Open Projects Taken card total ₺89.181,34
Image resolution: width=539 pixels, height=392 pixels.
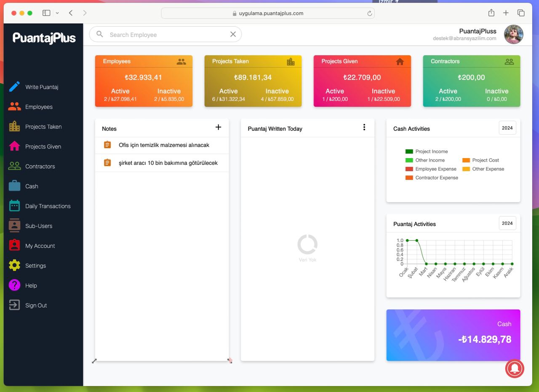pyautogui.click(x=253, y=77)
